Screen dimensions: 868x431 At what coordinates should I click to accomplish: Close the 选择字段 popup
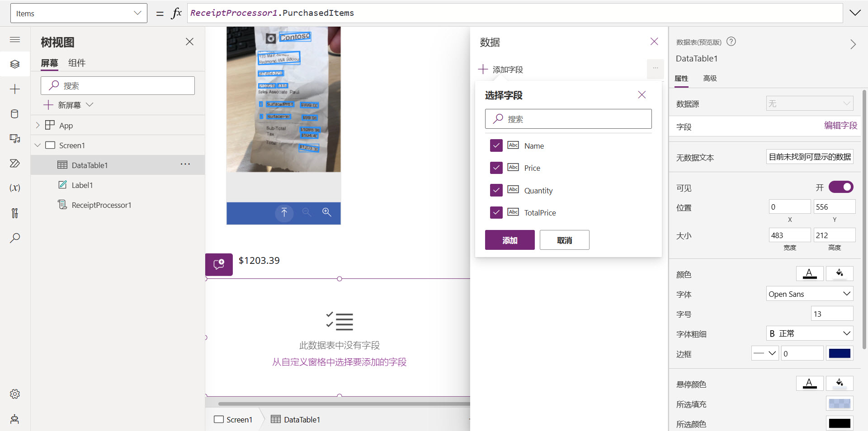click(x=642, y=95)
